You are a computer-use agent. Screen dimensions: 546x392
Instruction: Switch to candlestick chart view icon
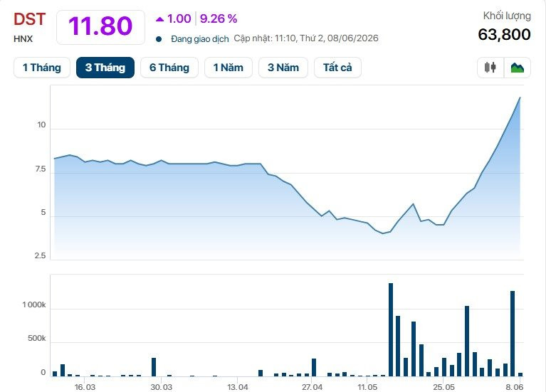point(490,67)
